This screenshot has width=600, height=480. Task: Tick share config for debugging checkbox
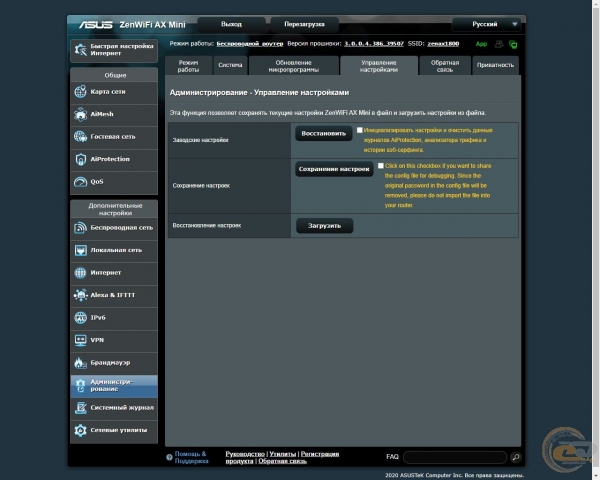[x=381, y=166]
